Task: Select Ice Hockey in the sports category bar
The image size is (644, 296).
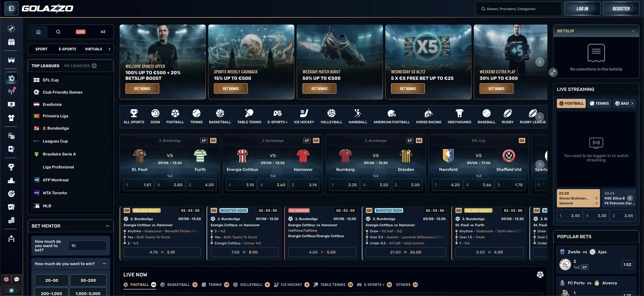Action: [x=304, y=116]
